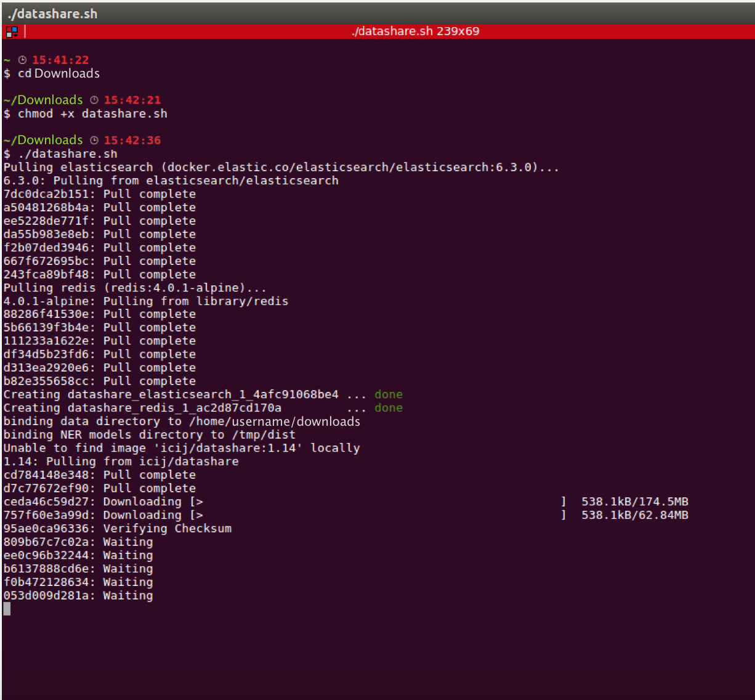This screenshot has height=700, width=755.
Task: Click the red 15:42:36 timestamp
Action: (x=132, y=140)
